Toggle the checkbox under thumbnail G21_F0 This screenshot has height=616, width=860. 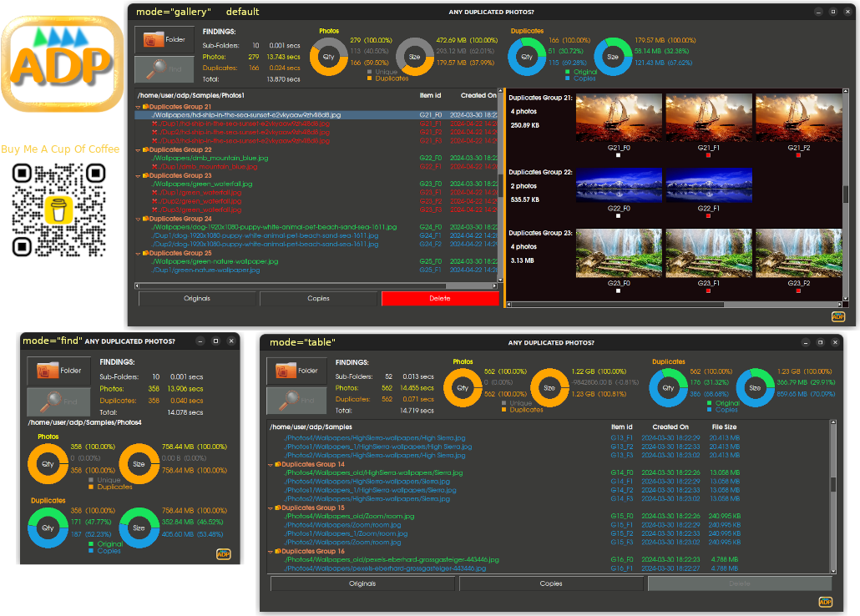(618, 155)
